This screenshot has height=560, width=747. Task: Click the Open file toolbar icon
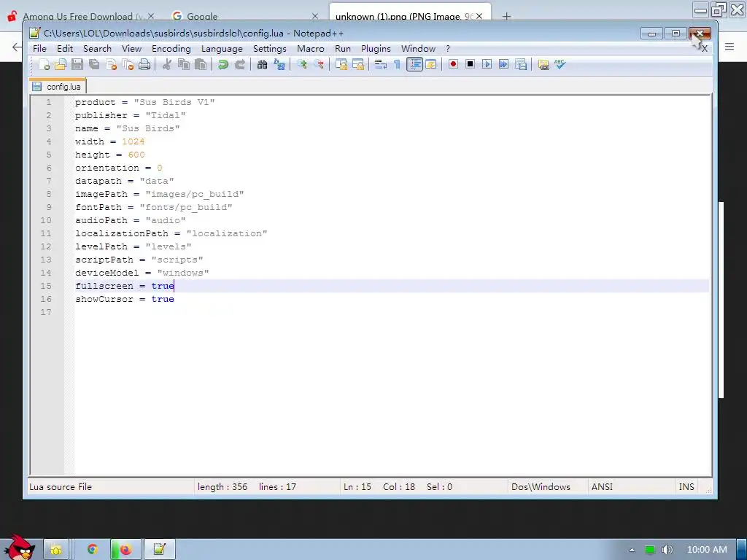(x=61, y=64)
